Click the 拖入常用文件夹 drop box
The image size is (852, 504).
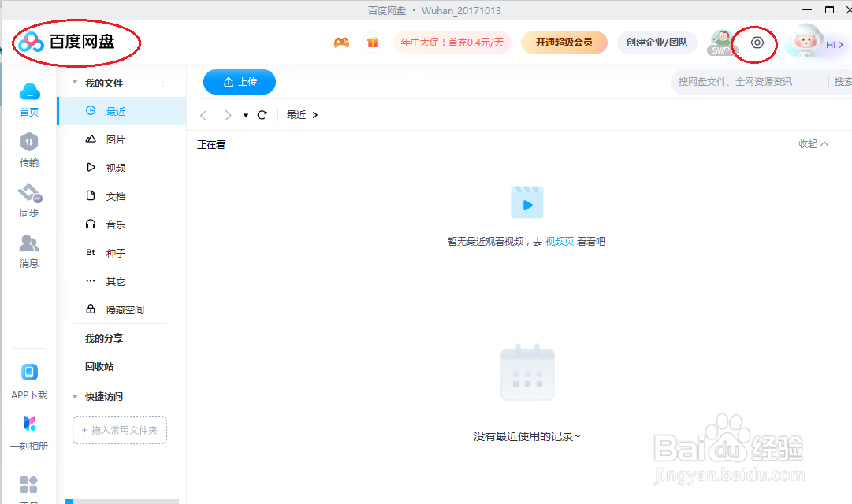[120, 430]
